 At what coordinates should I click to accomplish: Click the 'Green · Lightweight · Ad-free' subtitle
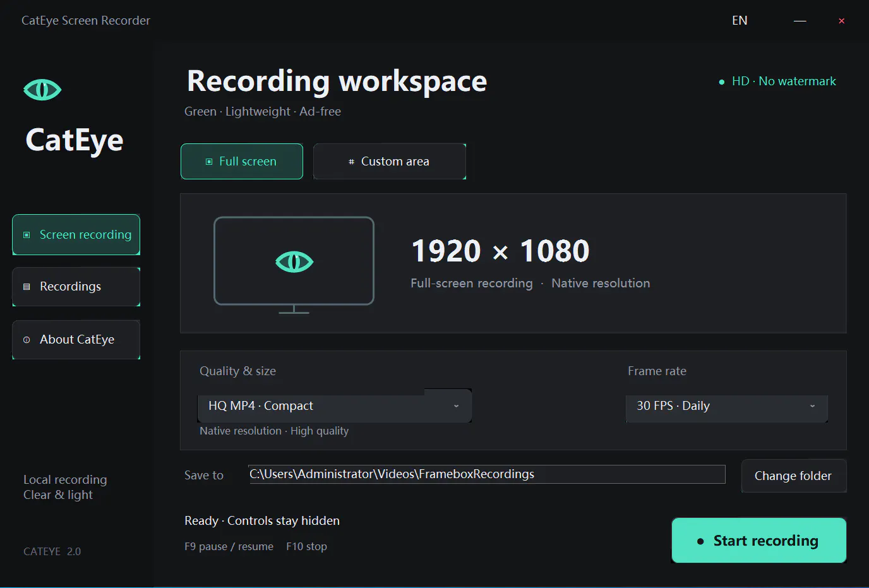click(263, 112)
